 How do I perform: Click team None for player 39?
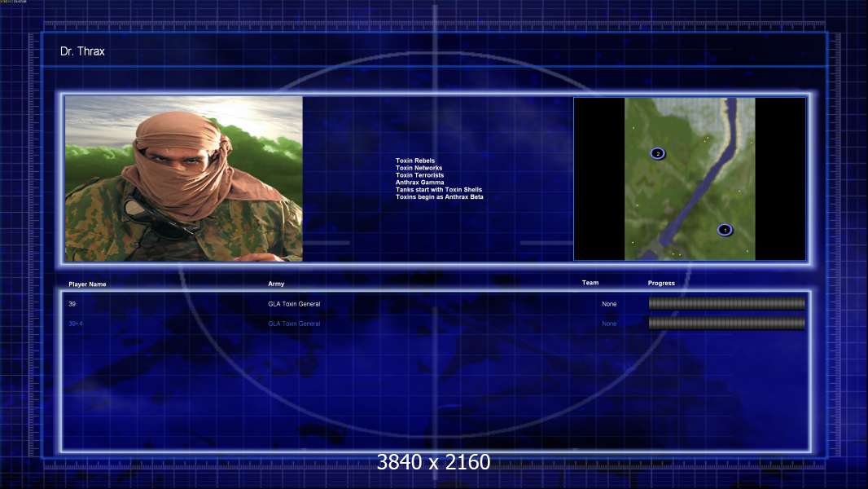[609, 304]
